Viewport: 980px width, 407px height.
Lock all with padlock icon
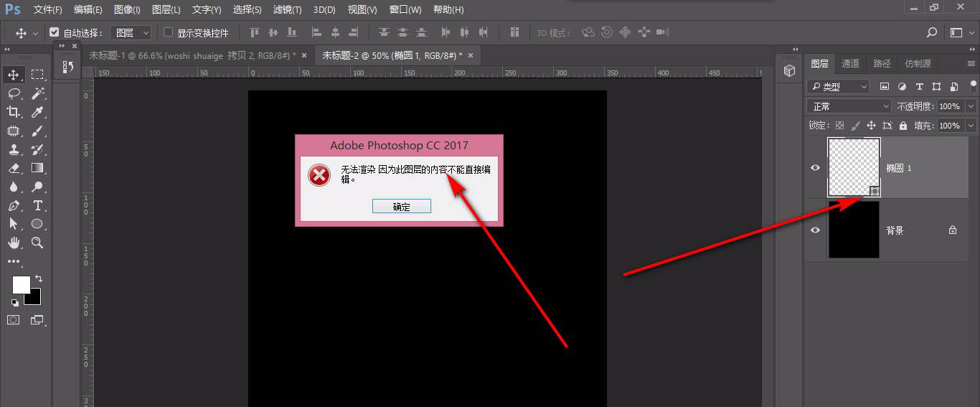tap(903, 125)
